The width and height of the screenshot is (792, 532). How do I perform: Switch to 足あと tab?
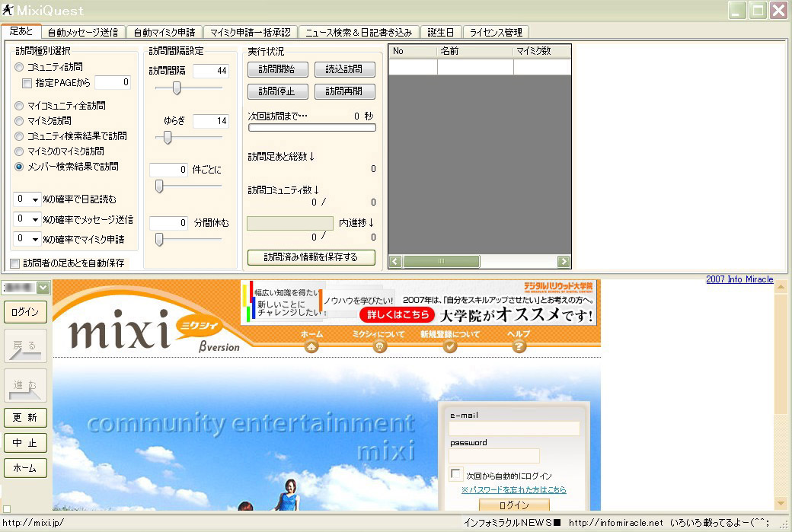[x=21, y=31]
